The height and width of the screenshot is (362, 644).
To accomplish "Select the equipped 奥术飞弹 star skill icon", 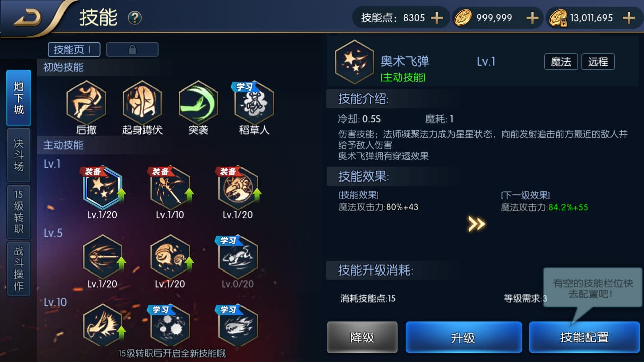I will coord(103,188).
